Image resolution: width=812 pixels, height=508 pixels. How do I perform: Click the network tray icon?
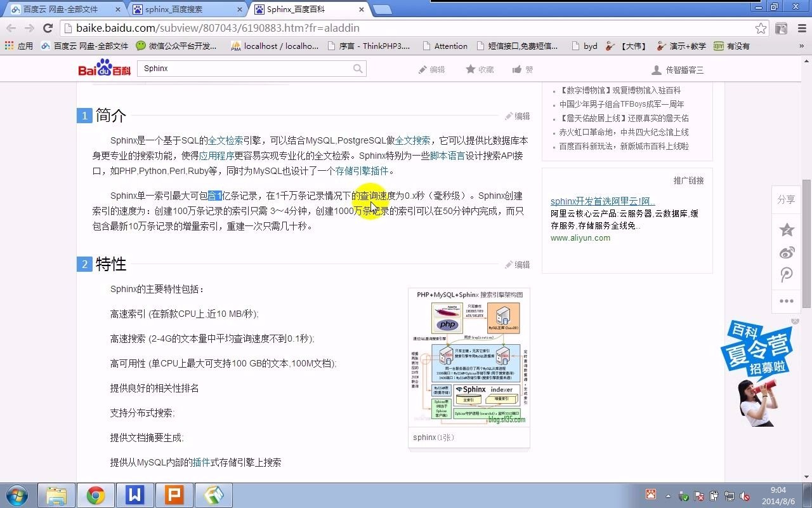pyautogui.click(x=729, y=496)
